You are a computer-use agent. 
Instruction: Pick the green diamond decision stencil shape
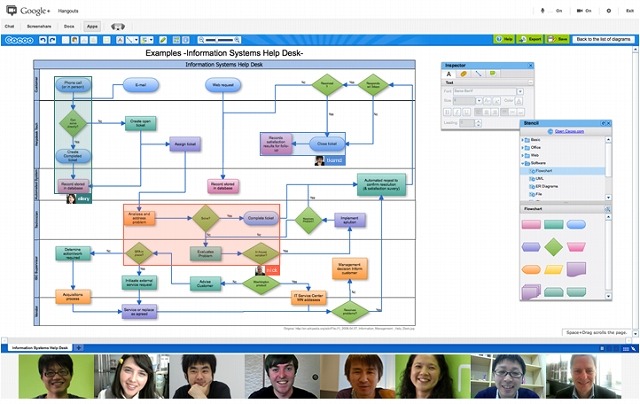click(x=553, y=247)
